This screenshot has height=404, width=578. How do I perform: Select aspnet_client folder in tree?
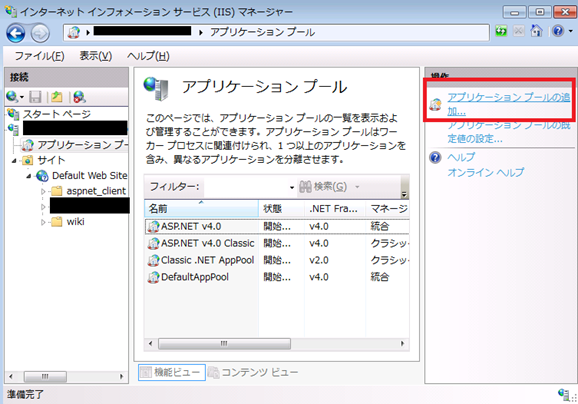(x=96, y=191)
